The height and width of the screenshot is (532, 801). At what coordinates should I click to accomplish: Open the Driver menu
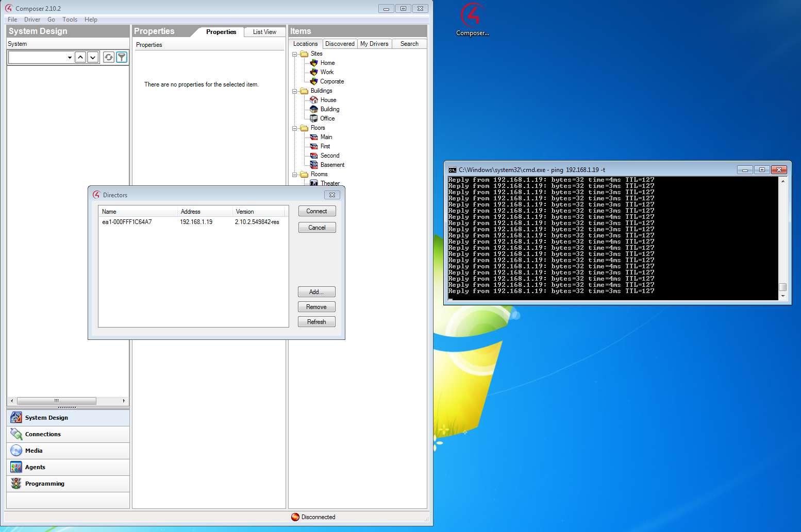coord(32,20)
